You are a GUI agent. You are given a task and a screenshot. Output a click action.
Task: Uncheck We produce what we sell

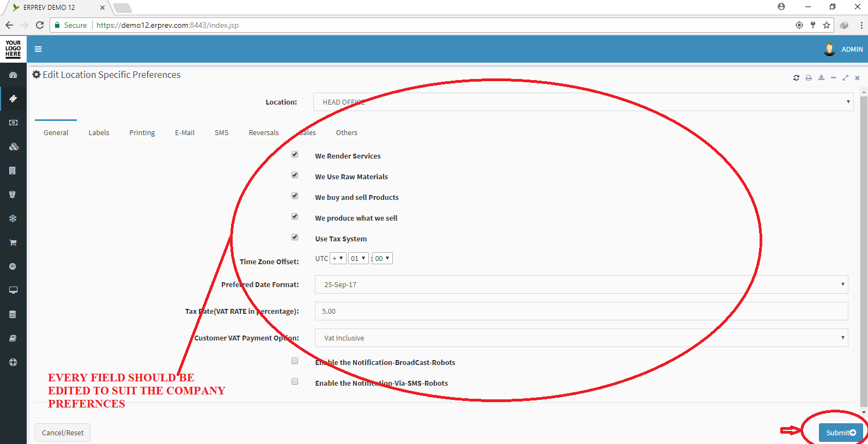tap(295, 216)
